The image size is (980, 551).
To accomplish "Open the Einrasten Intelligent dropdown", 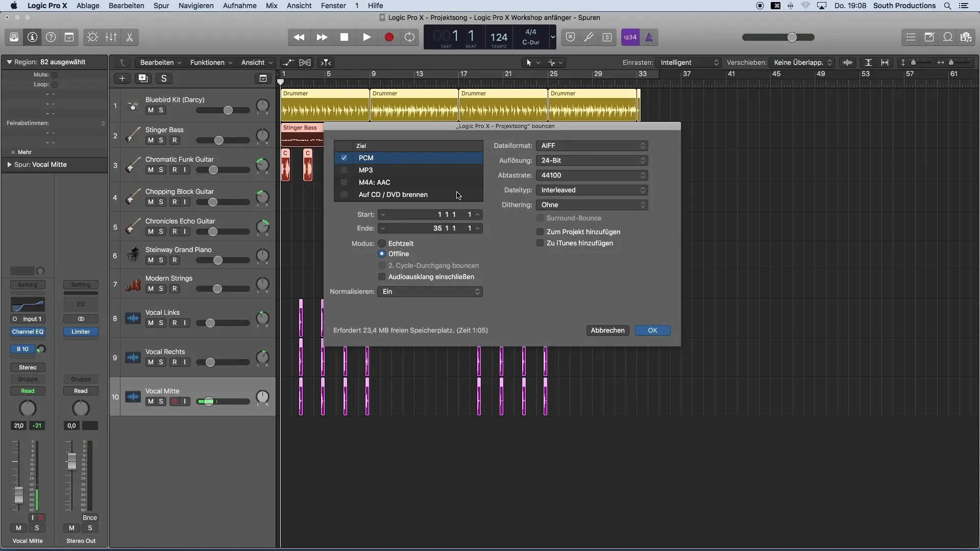I will click(x=689, y=62).
